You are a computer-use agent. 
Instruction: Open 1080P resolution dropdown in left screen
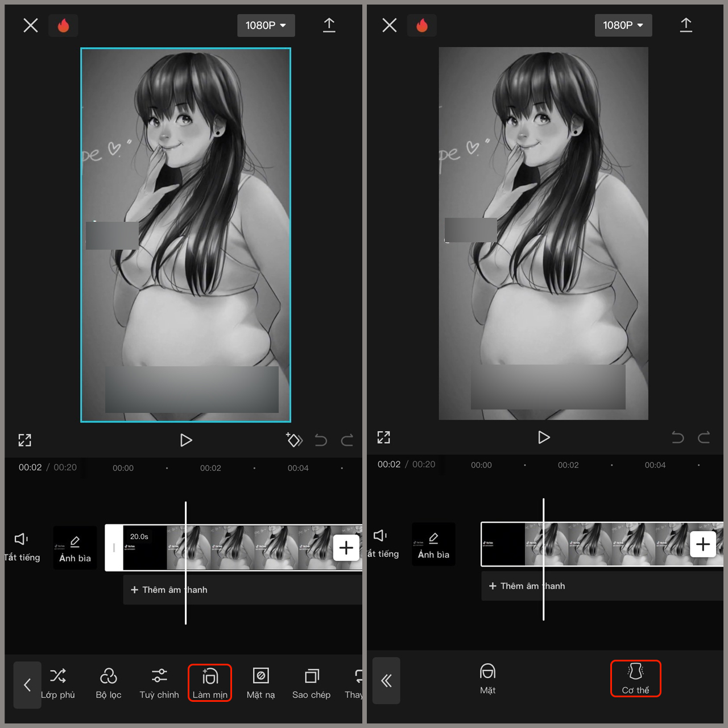(266, 26)
